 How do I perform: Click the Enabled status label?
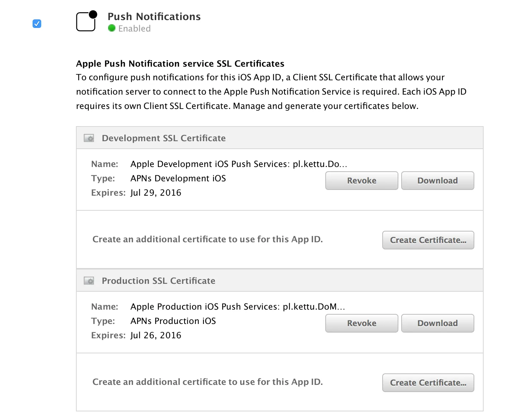point(134,29)
